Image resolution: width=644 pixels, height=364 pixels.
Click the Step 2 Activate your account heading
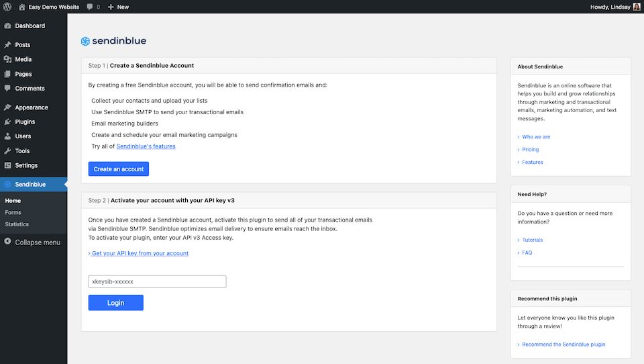[161, 200]
